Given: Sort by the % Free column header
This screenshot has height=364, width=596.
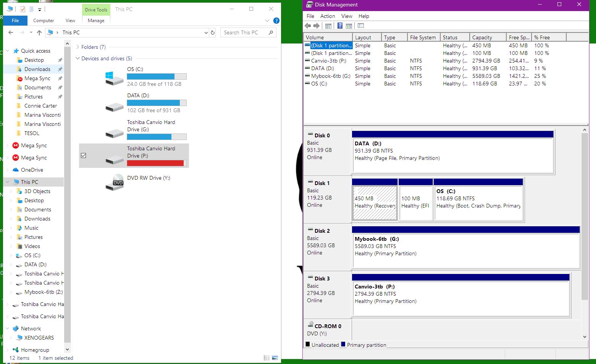Looking at the screenshot, I should click(549, 37).
